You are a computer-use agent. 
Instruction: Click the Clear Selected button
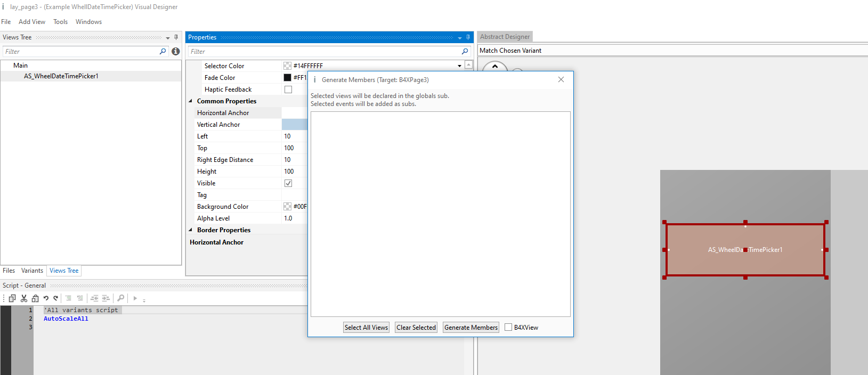(x=416, y=328)
